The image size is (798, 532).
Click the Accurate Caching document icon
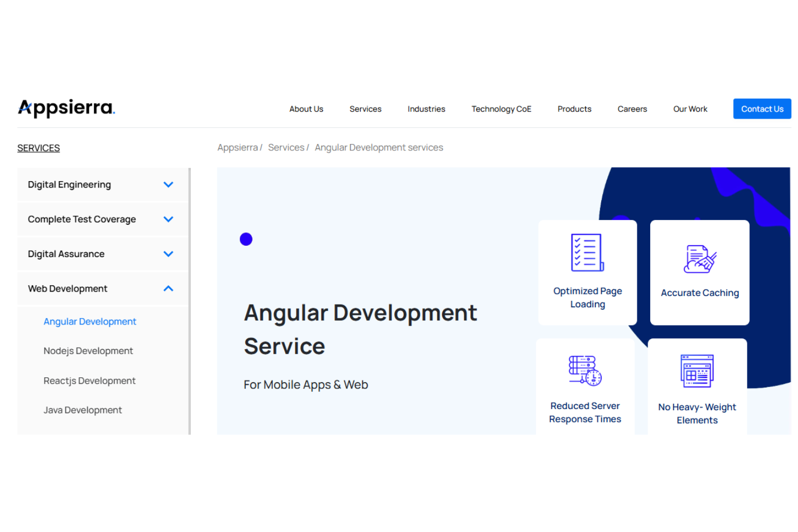click(x=699, y=259)
